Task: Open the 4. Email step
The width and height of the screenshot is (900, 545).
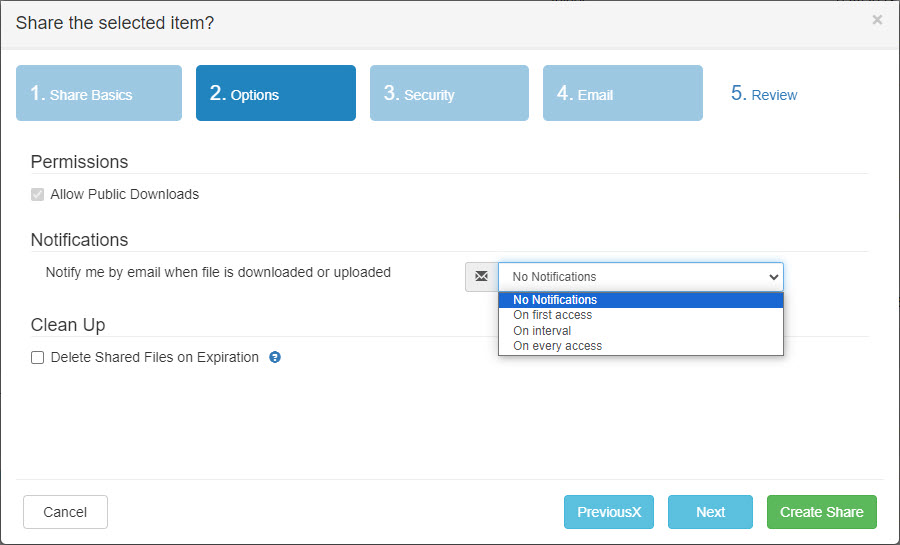Action: [x=623, y=93]
